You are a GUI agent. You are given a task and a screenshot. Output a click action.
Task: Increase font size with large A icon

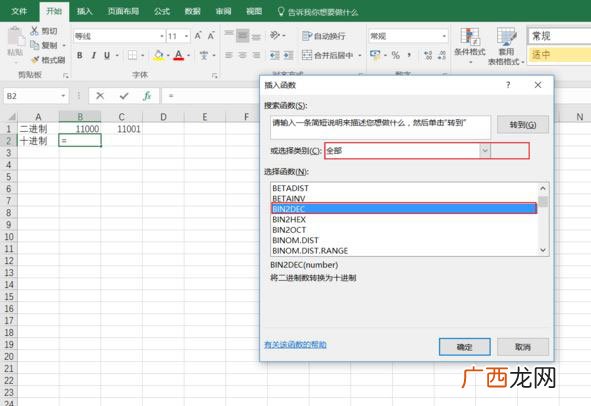(x=198, y=36)
